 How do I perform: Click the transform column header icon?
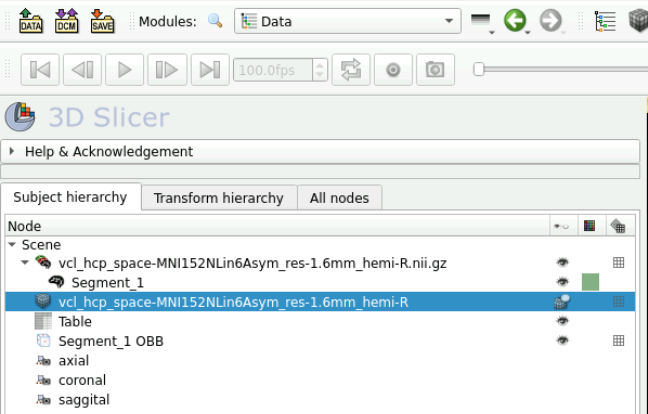pyautogui.click(x=618, y=226)
